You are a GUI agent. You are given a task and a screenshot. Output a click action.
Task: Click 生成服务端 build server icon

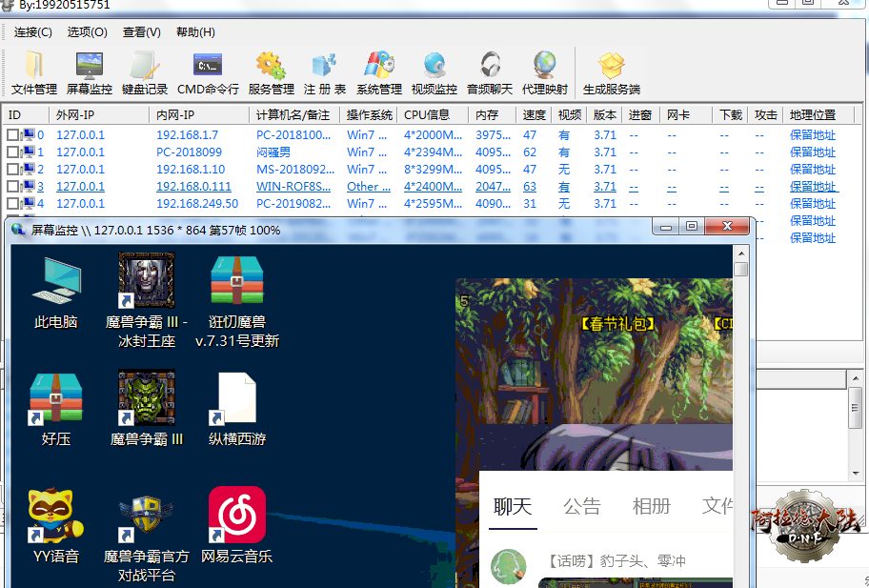tap(611, 73)
